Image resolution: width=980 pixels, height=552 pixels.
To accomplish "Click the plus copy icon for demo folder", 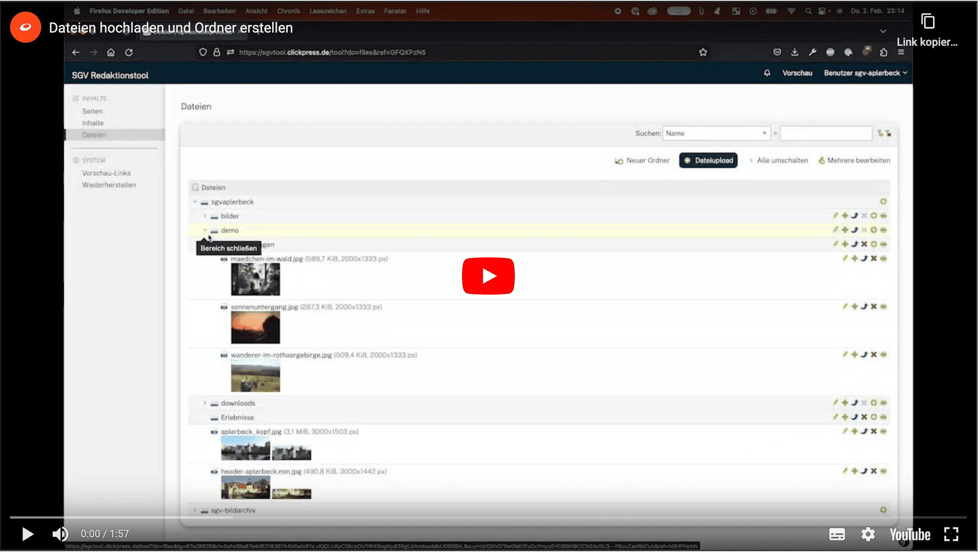I will pos(845,230).
